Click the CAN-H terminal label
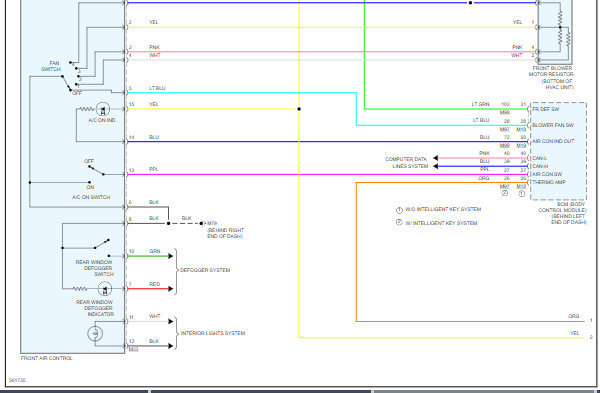The width and height of the screenshot is (600, 393). click(x=540, y=166)
